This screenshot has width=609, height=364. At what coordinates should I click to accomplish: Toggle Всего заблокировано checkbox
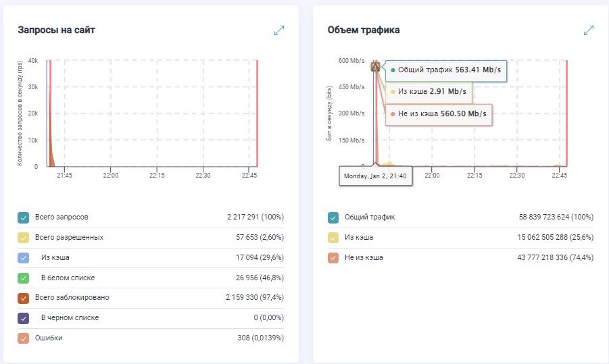[x=24, y=298]
